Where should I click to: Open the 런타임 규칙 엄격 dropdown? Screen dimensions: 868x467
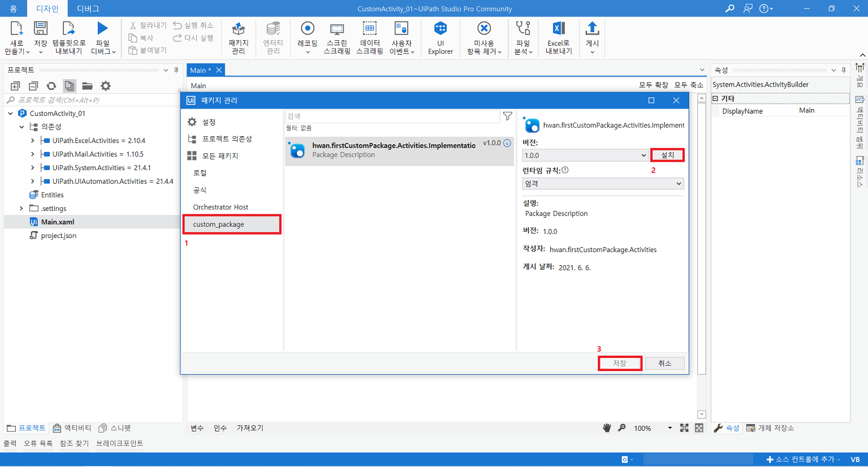click(x=603, y=183)
